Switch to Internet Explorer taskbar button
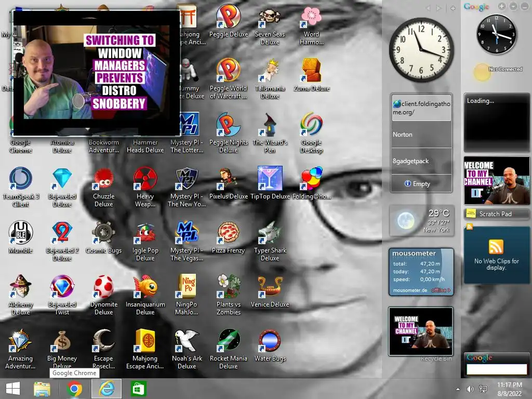This screenshot has width=532, height=399. [x=107, y=389]
